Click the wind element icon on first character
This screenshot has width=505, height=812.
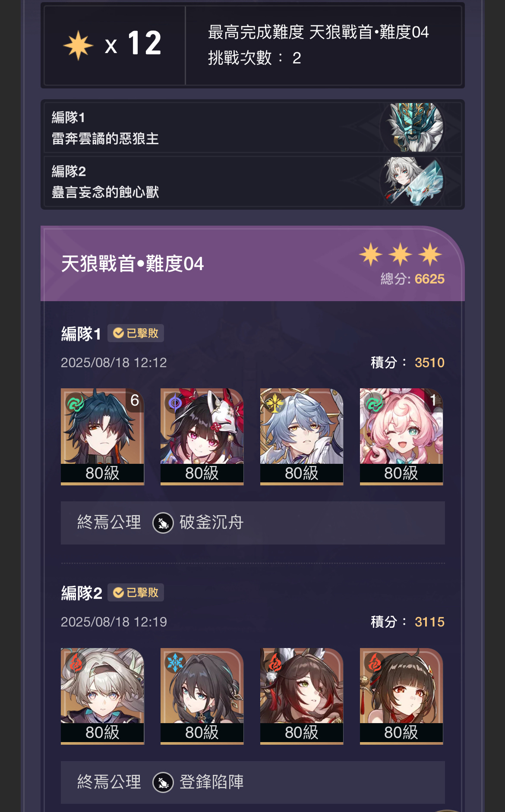pyautogui.click(x=76, y=403)
